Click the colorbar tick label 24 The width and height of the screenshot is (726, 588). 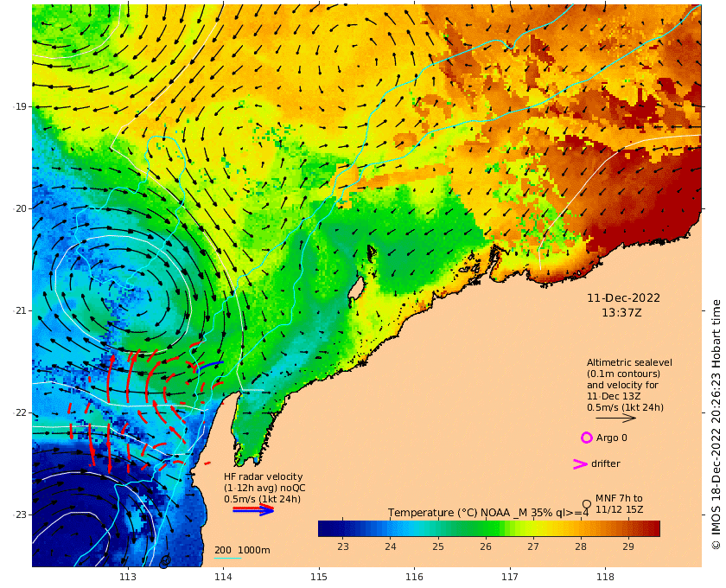391,546
